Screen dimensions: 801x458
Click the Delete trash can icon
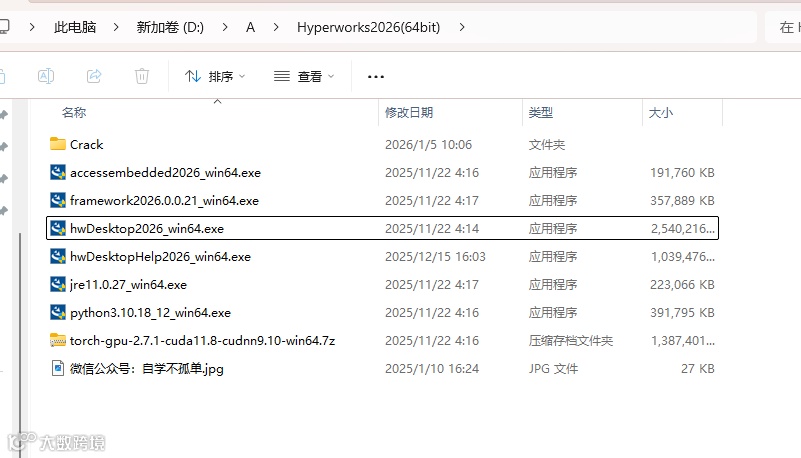tap(142, 76)
